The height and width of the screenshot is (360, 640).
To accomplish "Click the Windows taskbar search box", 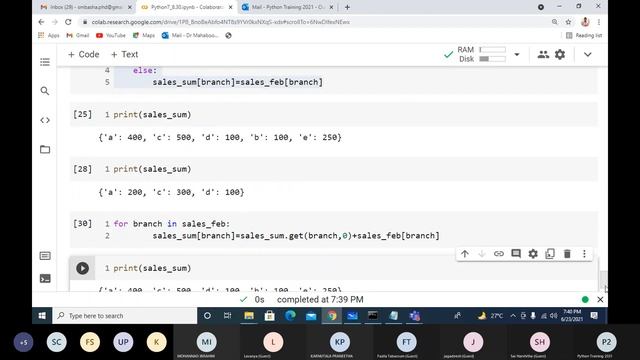I will tap(125, 316).
